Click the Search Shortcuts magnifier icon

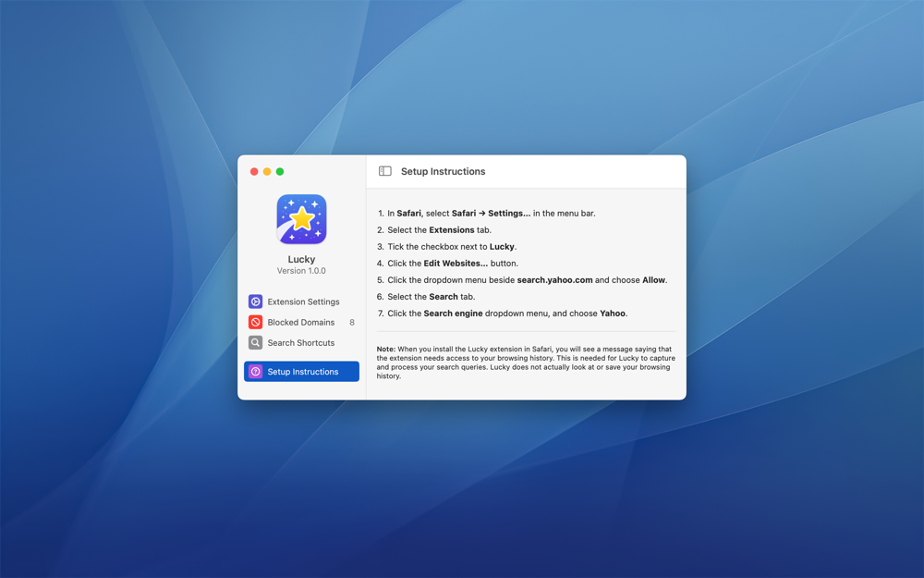click(255, 343)
